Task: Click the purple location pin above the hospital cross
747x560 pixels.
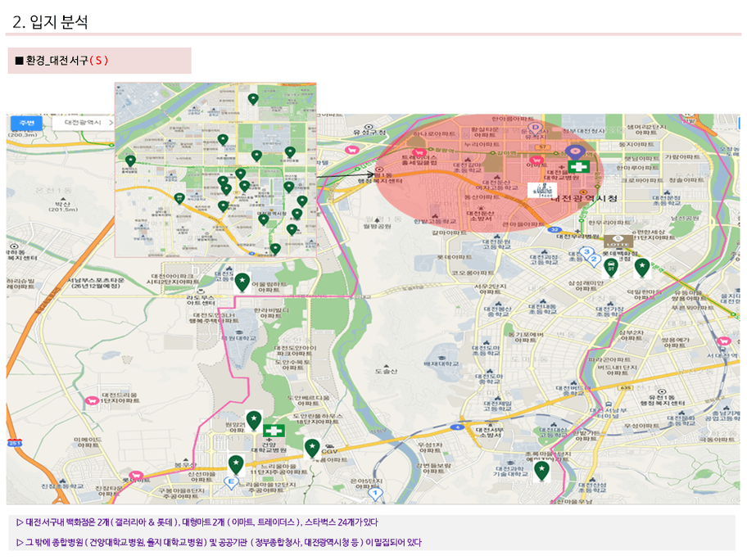Action: click(x=575, y=152)
